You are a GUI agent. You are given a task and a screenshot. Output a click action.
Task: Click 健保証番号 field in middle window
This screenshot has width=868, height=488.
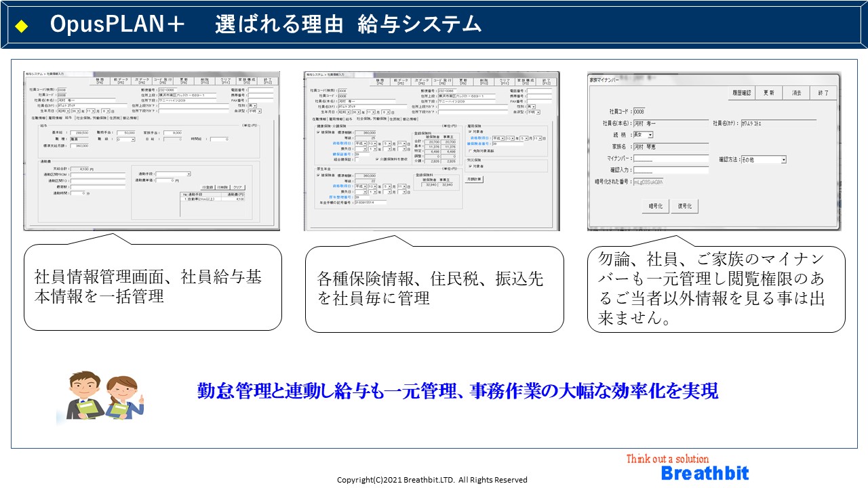pos(362,154)
